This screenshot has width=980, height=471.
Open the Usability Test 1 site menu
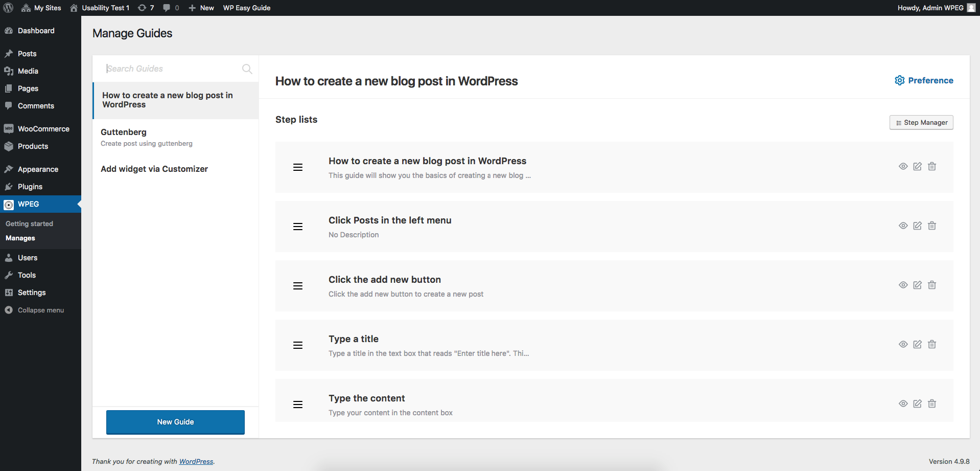[99, 8]
